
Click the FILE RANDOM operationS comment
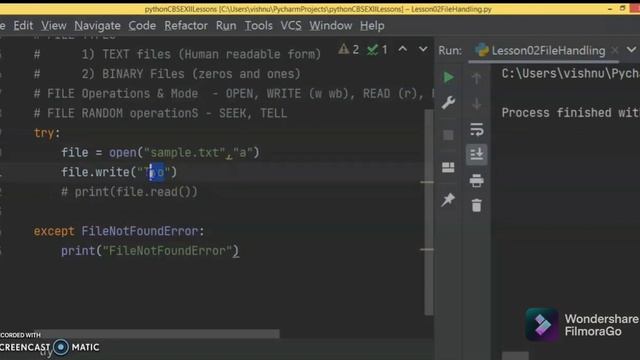[x=160, y=113]
